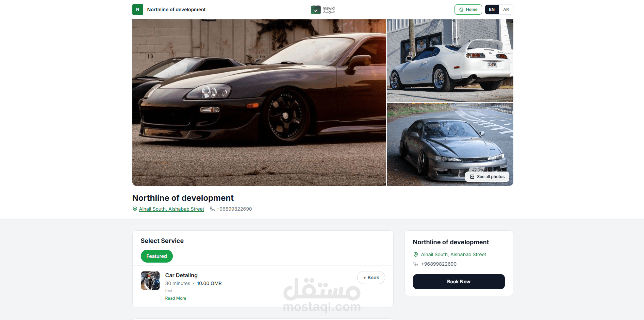This screenshot has width=644, height=320.
Task: Switch language to EN
Action: 492,10
